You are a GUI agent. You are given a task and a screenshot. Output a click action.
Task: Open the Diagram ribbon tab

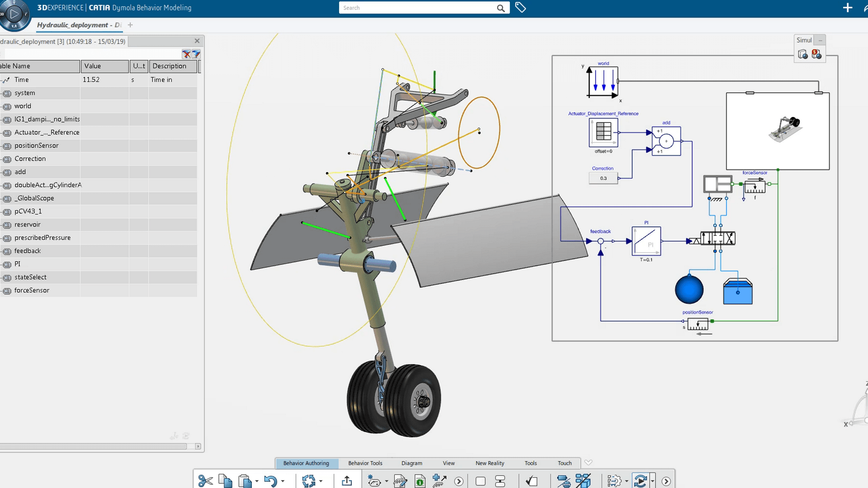[411, 463]
